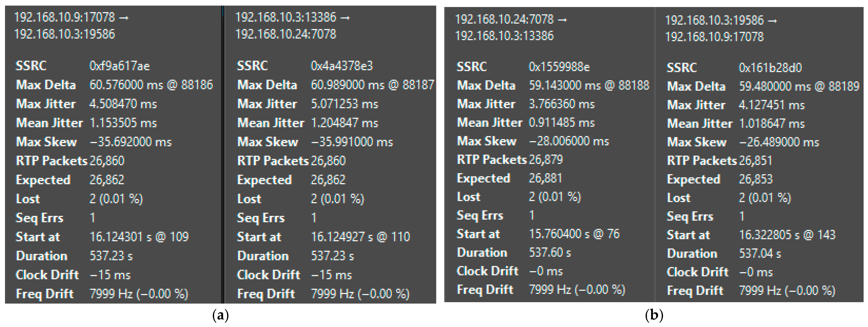Click Max Skew value −35.692000 ms
The height and width of the screenshot is (327, 868).
pyautogui.click(x=130, y=142)
